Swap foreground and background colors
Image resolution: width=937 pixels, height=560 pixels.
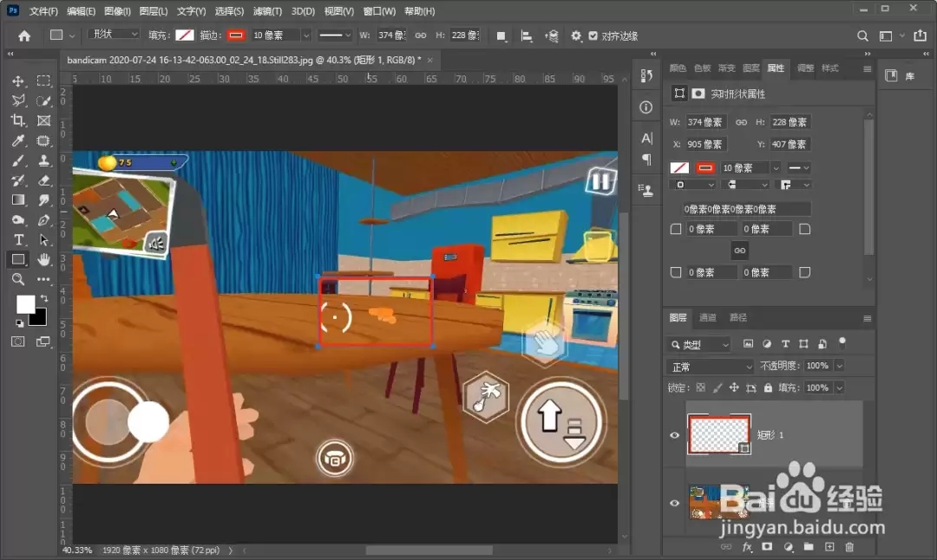43,298
